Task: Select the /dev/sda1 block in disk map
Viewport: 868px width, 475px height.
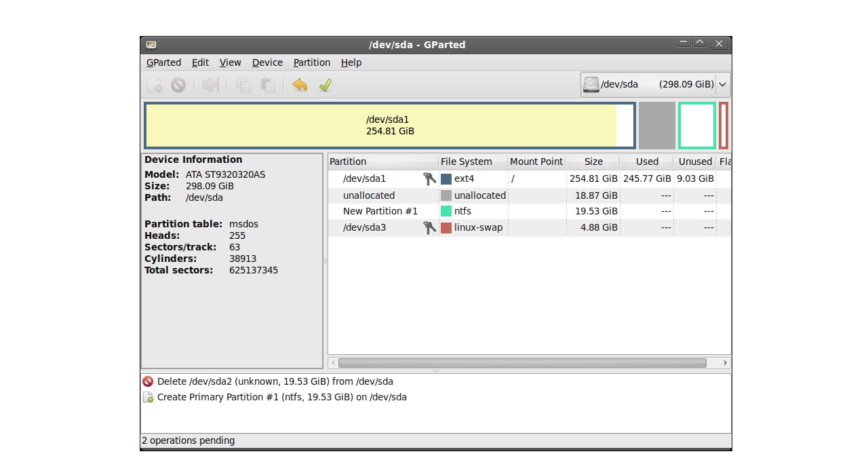Action: pos(389,126)
